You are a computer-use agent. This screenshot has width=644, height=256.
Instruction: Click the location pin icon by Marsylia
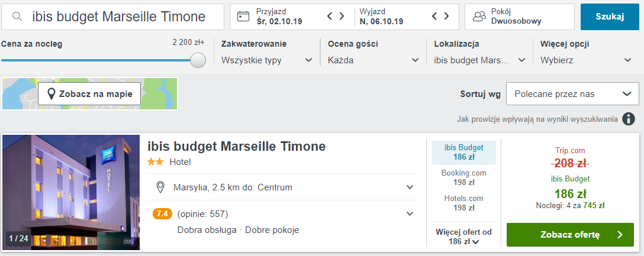tap(161, 187)
